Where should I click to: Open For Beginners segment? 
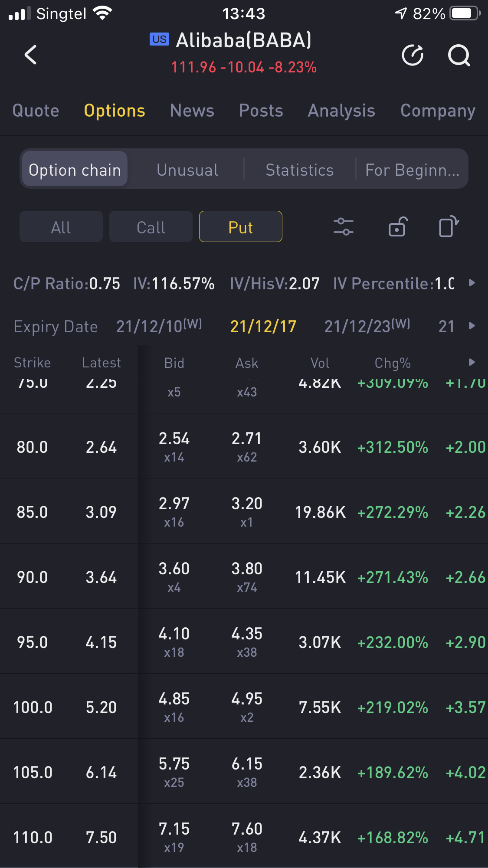click(412, 170)
